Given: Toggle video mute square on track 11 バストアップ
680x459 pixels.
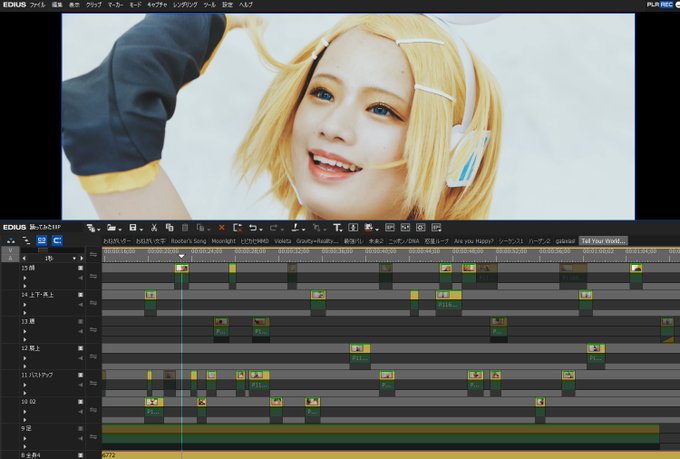Looking at the screenshot, I should point(80,375).
